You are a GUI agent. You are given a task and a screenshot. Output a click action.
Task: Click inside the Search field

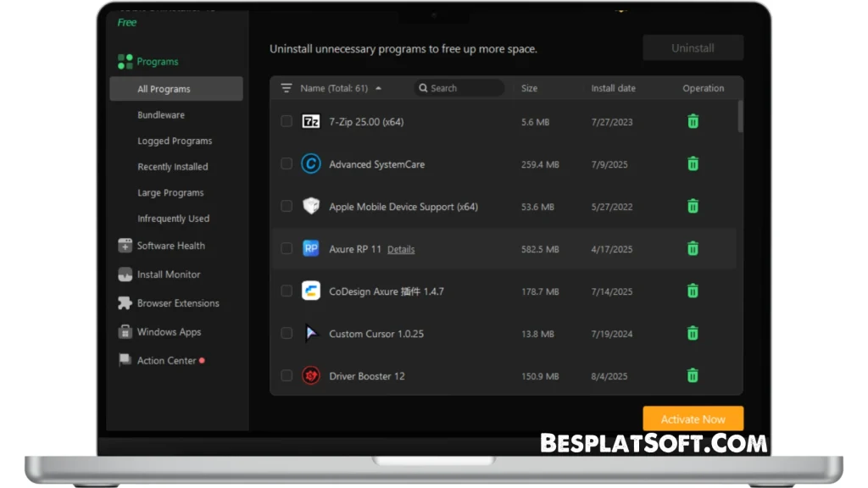tap(459, 87)
